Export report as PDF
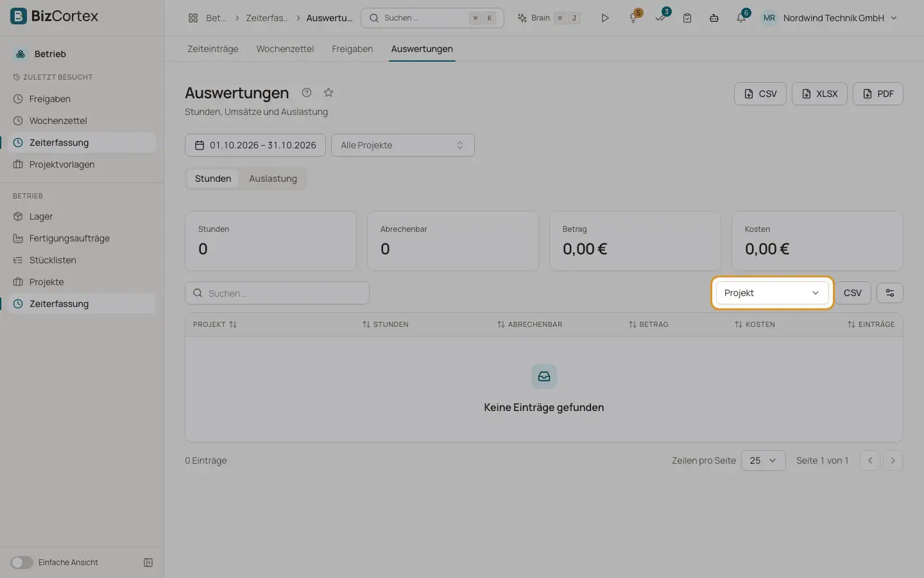The width and height of the screenshot is (924, 578). (878, 94)
